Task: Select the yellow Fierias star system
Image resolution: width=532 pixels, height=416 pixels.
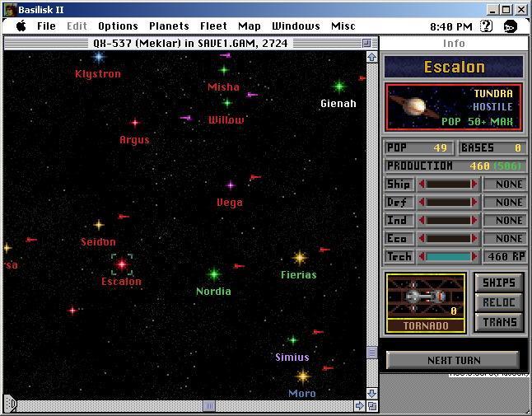Action: pos(300,258)
